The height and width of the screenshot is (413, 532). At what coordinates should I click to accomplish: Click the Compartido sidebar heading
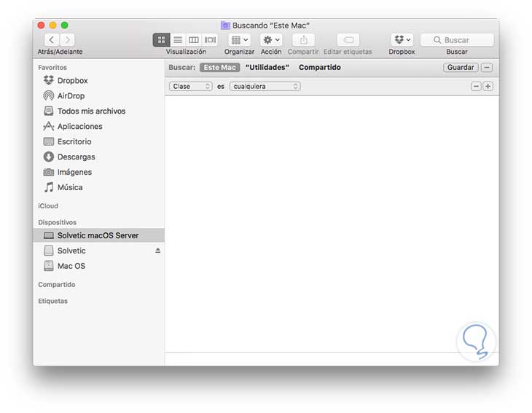coord(57,285)
